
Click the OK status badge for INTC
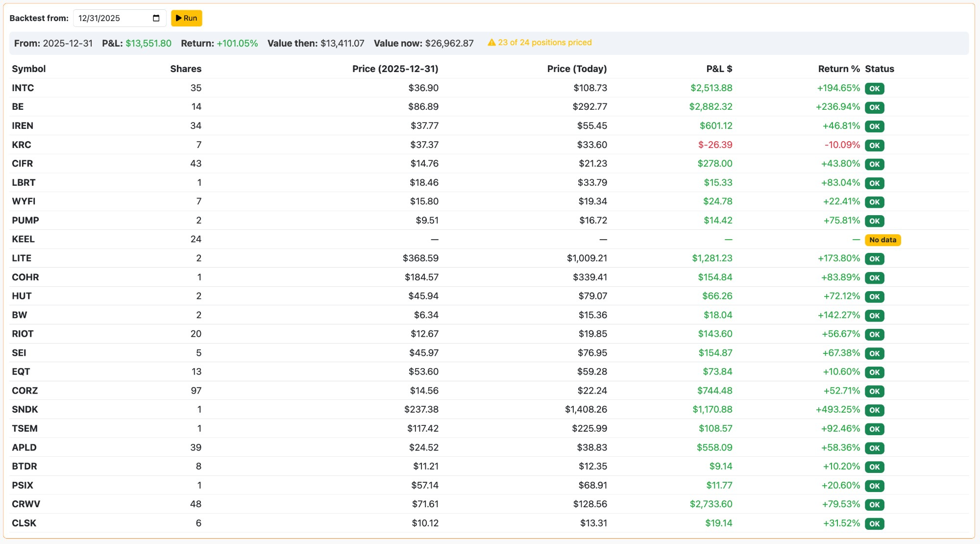coord(875,89)
